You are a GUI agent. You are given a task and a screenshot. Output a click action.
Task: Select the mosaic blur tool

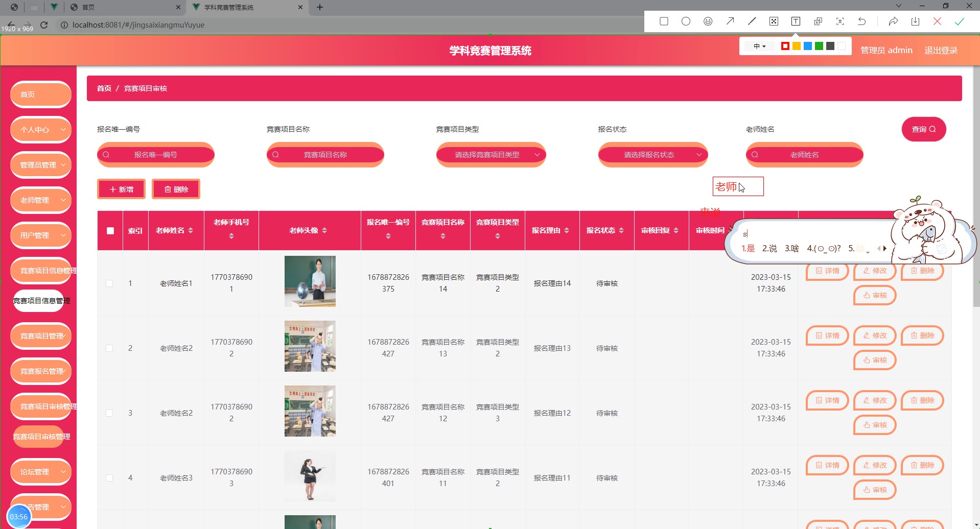click(x=774, y=21)
